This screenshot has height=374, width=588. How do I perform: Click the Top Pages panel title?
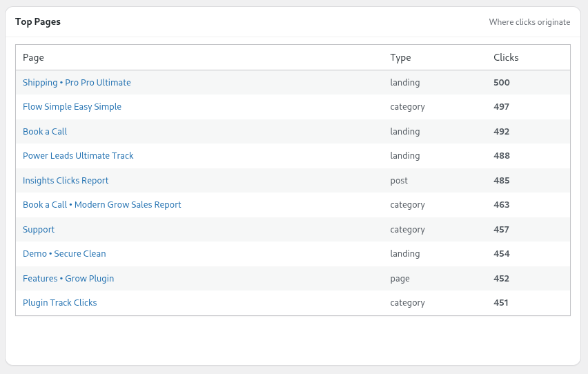tap(38, 22)
